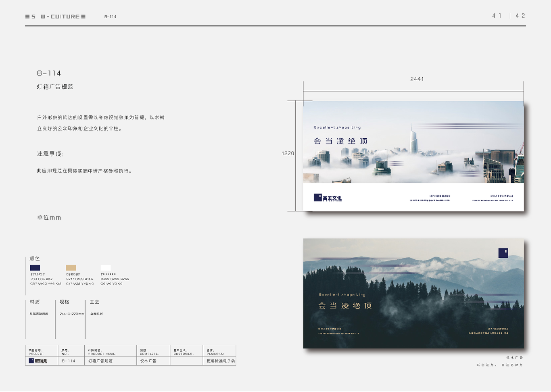Click 'C0 M0 Y0 K0' CMYK value
This screenshot has height=392, width=551.
click(x=112, y=284)
